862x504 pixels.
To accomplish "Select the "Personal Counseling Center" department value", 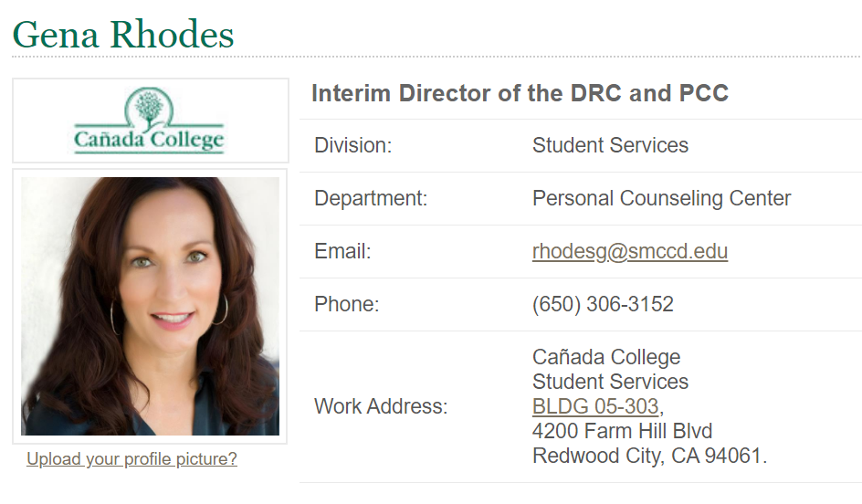I will (x=661, y=198).
